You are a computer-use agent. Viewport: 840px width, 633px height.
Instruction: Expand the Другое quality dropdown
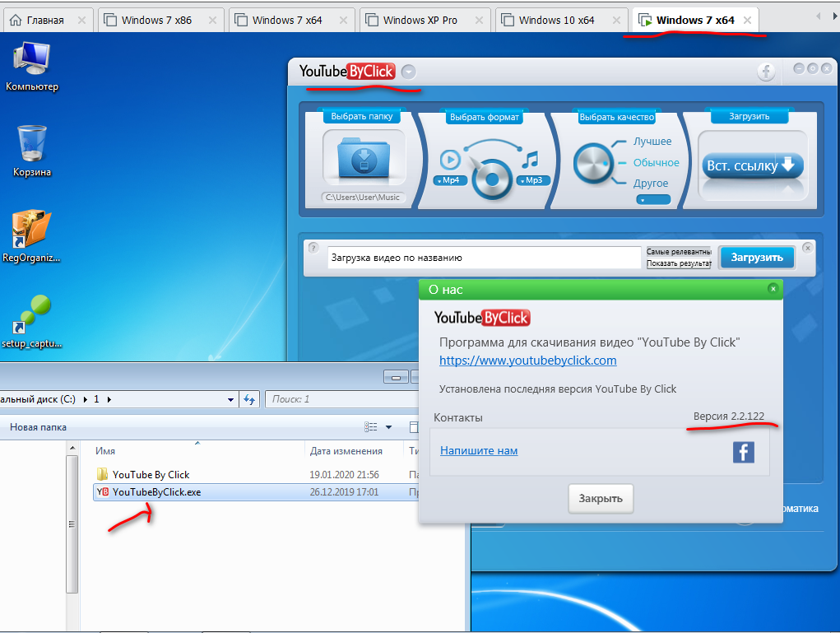(653, 200)
